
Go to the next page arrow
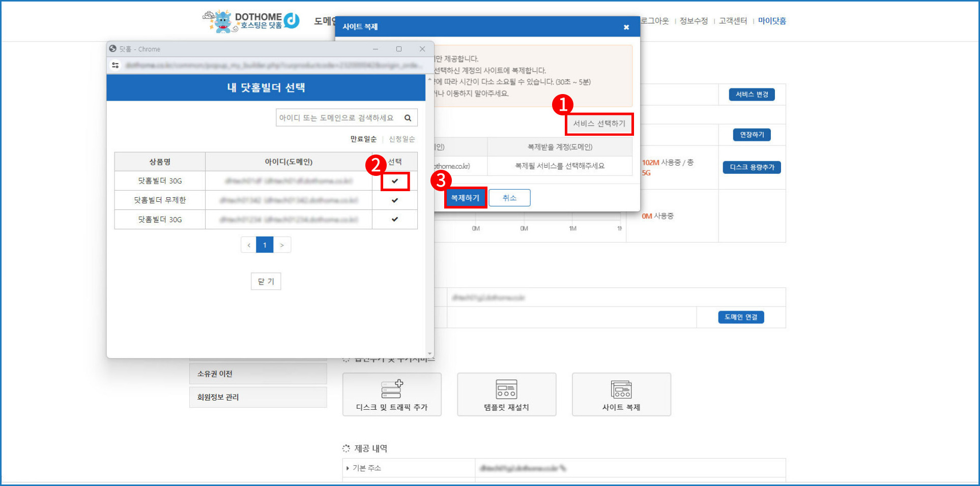282,245
